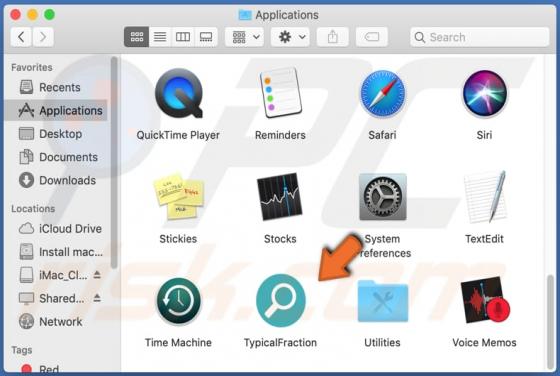Go forward with the right chevron button

click(43, 37)
